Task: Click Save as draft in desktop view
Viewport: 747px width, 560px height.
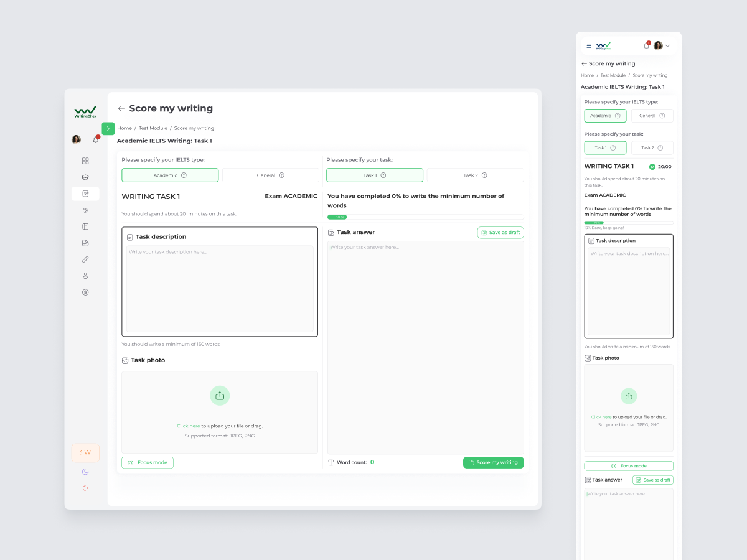Action: (500, 233)
